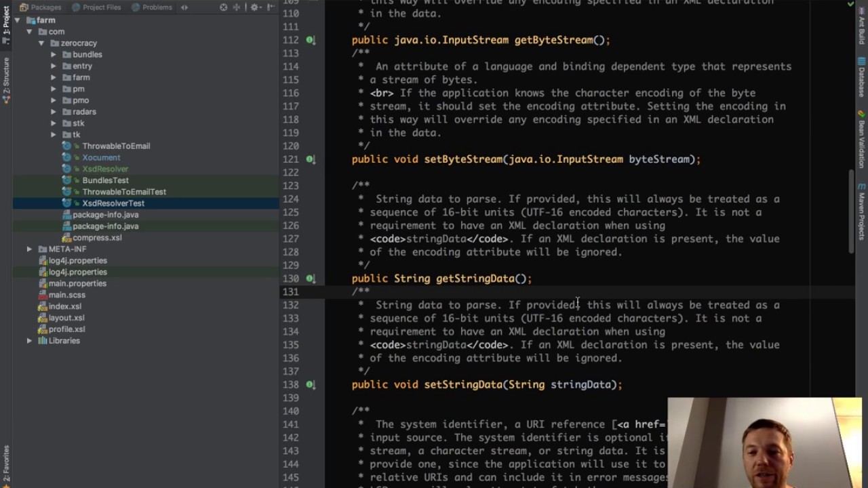Screen dimensions: 868x488
Task: Click the getByteStream method name
Action: coord(553,40)
